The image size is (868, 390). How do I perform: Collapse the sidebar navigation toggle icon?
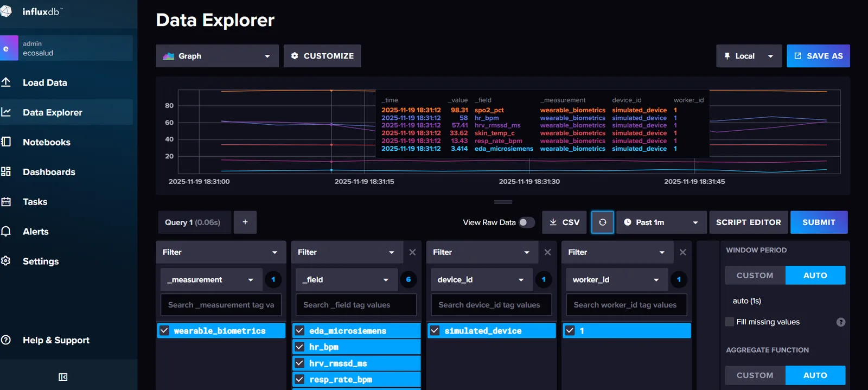[63, 377]
